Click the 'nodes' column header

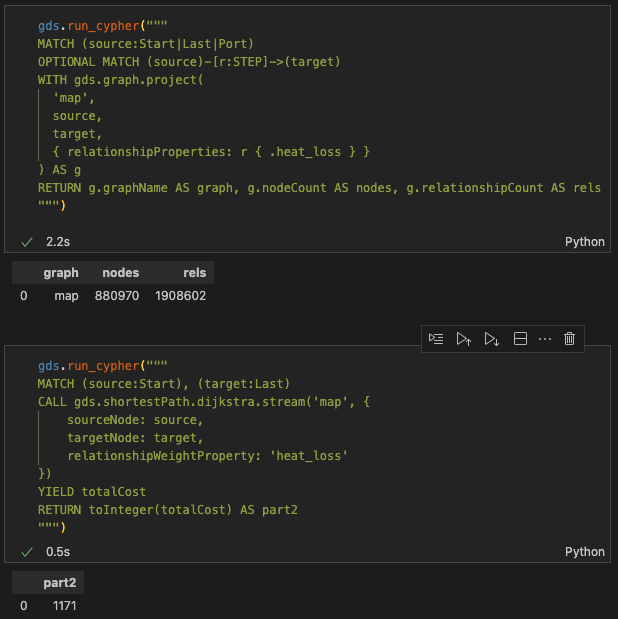click(x=120, y=273)
